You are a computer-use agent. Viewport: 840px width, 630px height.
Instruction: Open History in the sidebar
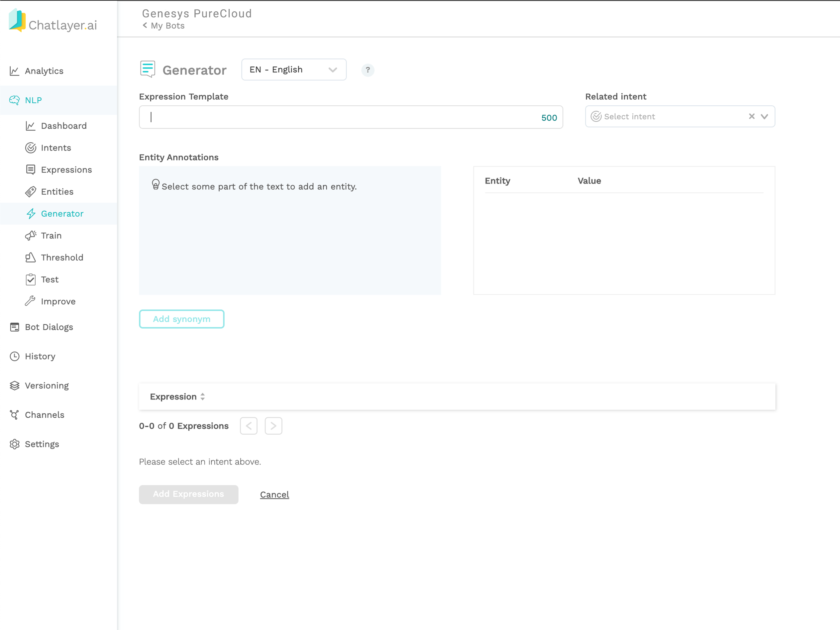58,357
